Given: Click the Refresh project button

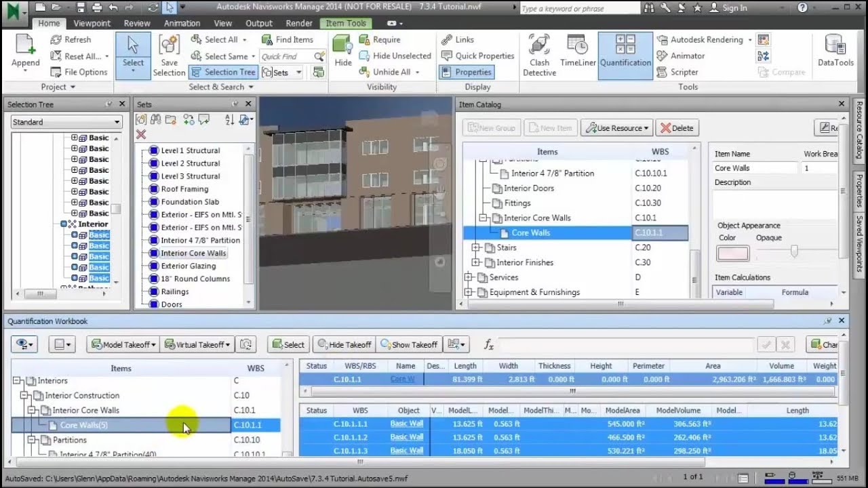Looking at the screenshot, I should tap(71, 40).
